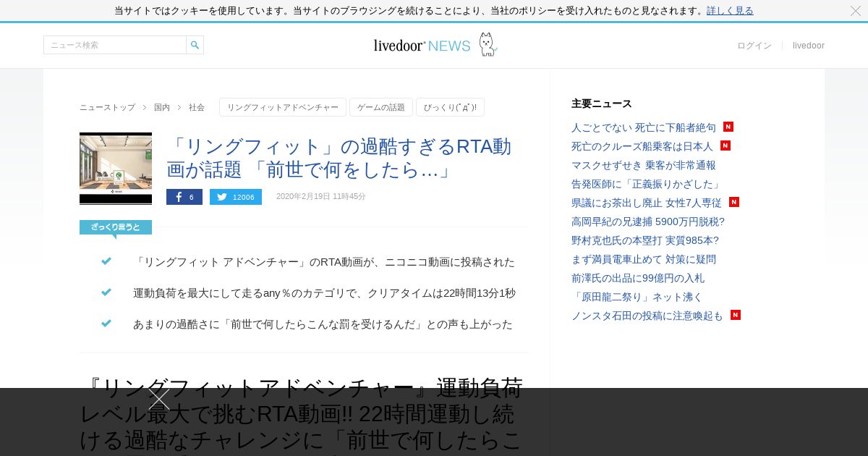Read 「原田龍二祭り」ネット沸く
This screenshot has width=868, height=456.
click(x=637, y=297)
